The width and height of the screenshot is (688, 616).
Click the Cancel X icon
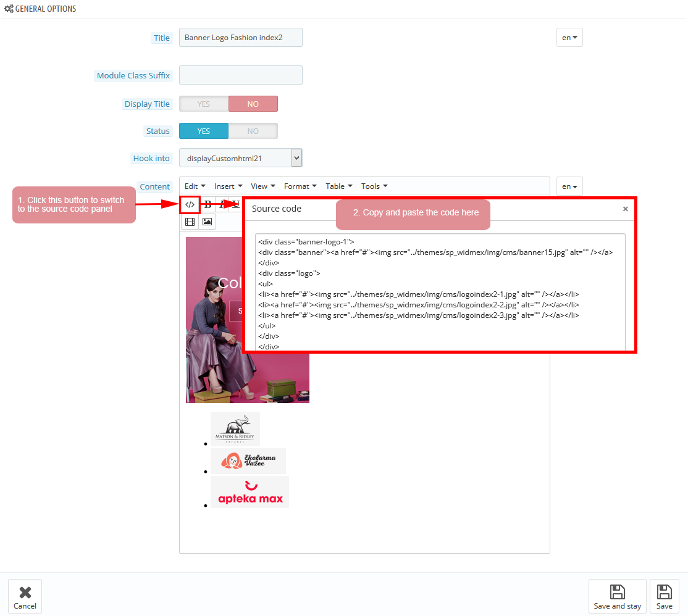pyautogui.click(x=25, y=593)
